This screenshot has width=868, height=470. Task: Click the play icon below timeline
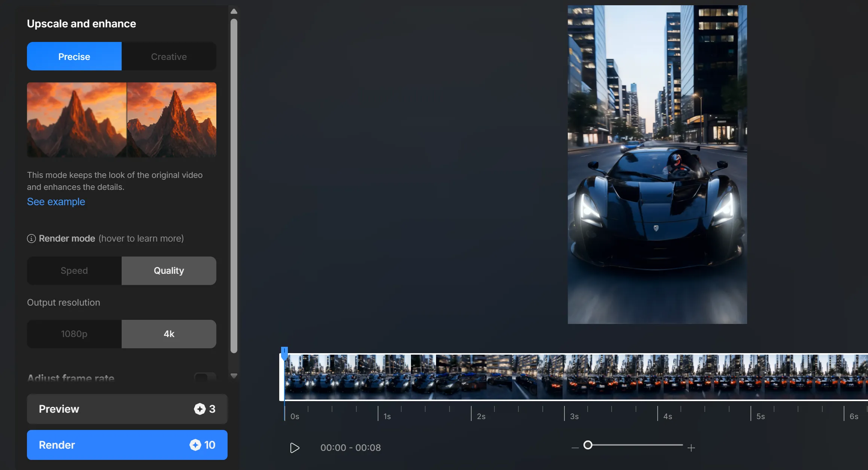click(x=295, y=448)
